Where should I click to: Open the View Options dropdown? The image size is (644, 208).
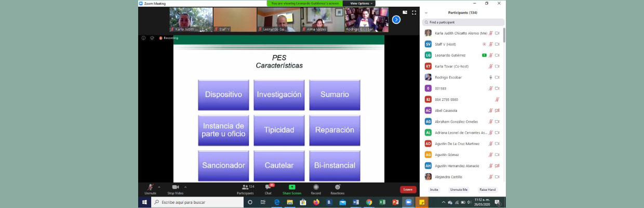click(x=361, y=3)
